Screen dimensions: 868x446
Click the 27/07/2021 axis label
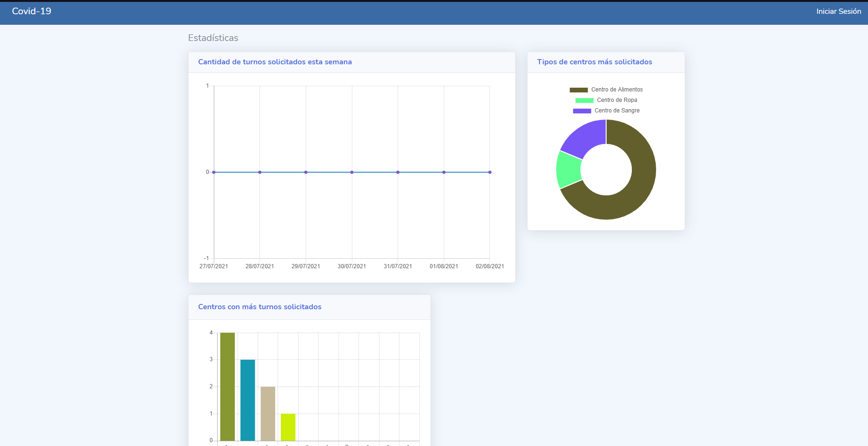[214, 266]
